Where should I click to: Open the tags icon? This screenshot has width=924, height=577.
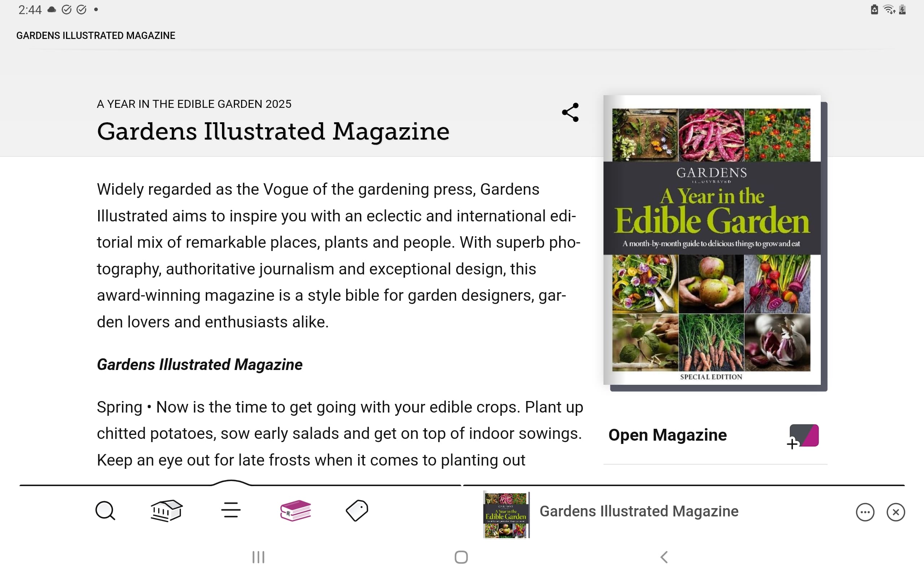pos(357,511)
